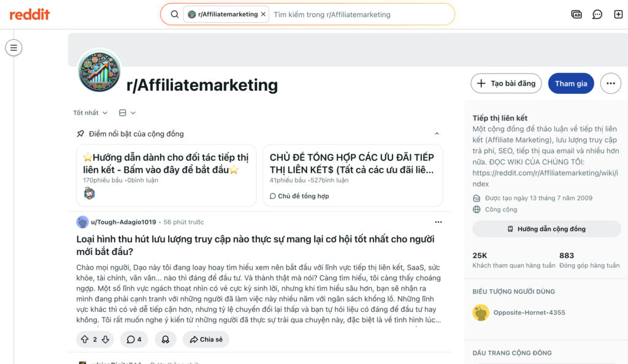Upvote the post about traffic sources
Viewport: 628px width, 364px height.
coord(86,339)
